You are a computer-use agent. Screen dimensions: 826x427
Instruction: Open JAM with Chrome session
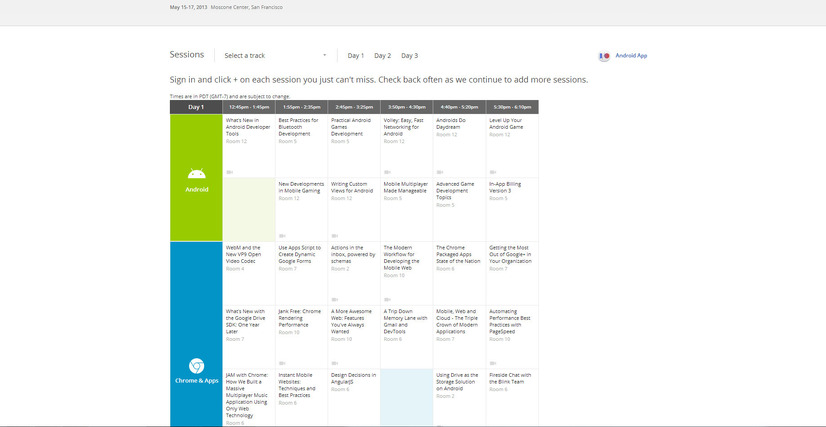tap(247, 395)
